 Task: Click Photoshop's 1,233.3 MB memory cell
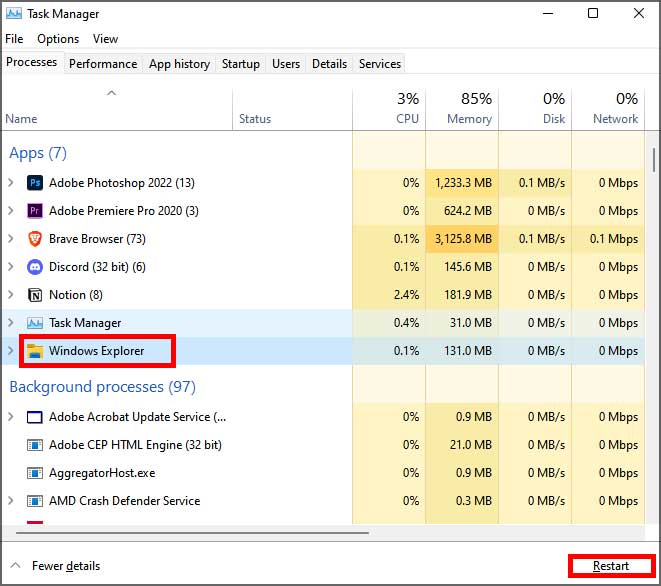pos(462,183)
